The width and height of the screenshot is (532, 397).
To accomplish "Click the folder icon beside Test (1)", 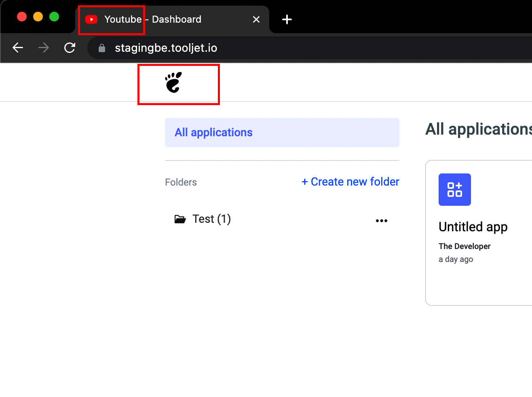I will click(180, 219).
